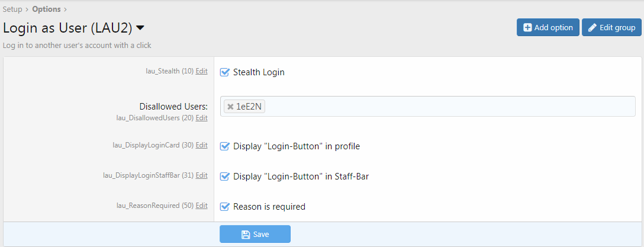
Task: Disable Display "Login-Button" in Staff-Bar
Action: click(x=224, y=176)
